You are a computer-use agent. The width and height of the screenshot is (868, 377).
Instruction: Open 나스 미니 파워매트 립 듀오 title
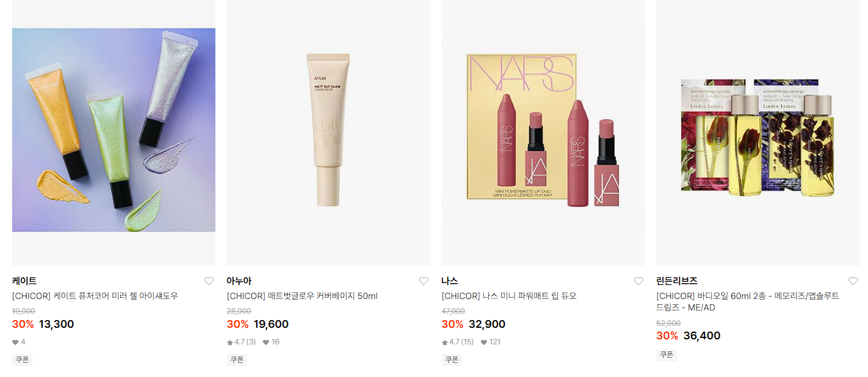point(509,296)
